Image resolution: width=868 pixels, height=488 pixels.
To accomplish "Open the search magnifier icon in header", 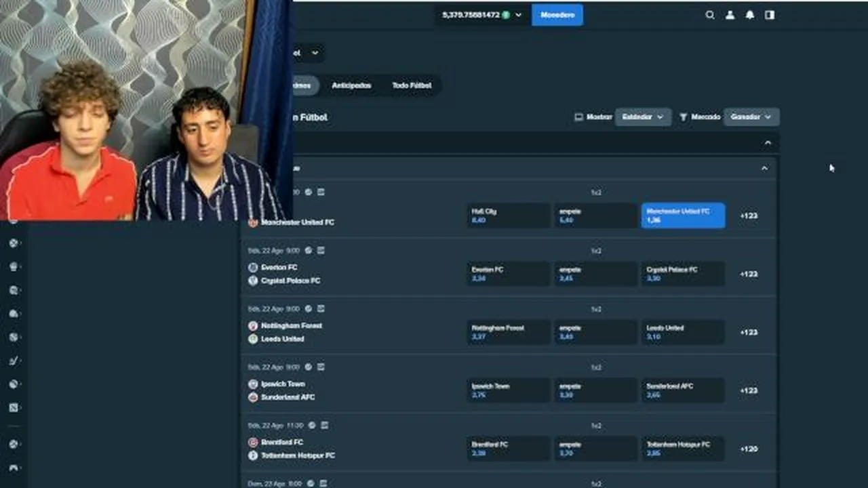I will [710, 15].
